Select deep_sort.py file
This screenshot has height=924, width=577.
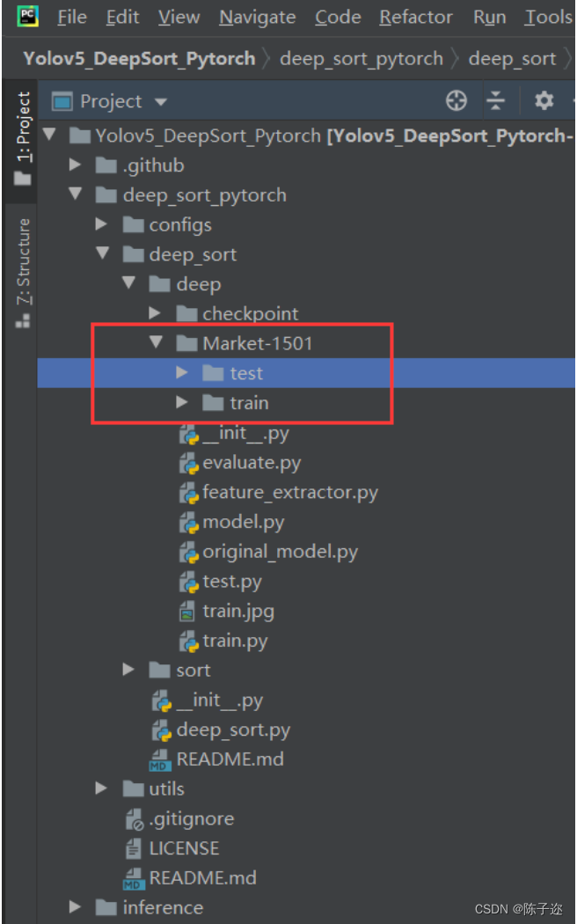point(222,730)
